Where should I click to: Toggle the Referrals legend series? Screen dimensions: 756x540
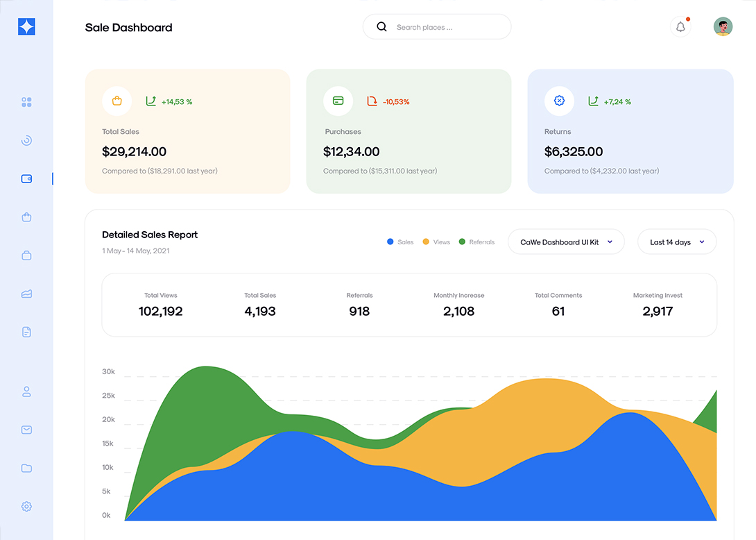coord(476,242)
